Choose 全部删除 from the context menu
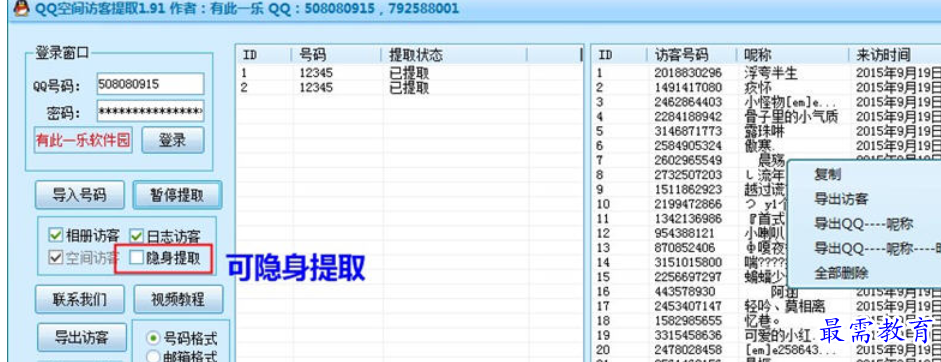The height and width of the screenshot is (362, 941). coord(841,273)
